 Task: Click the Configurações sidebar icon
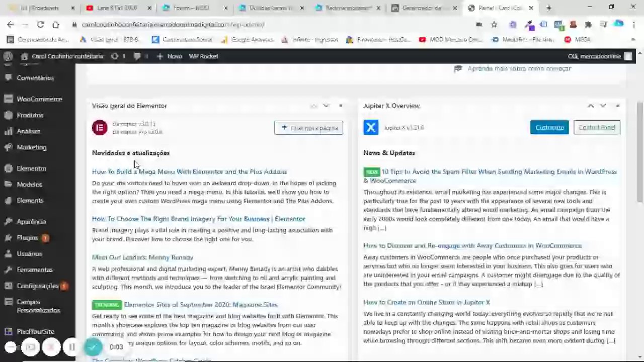tap(8, 286)
